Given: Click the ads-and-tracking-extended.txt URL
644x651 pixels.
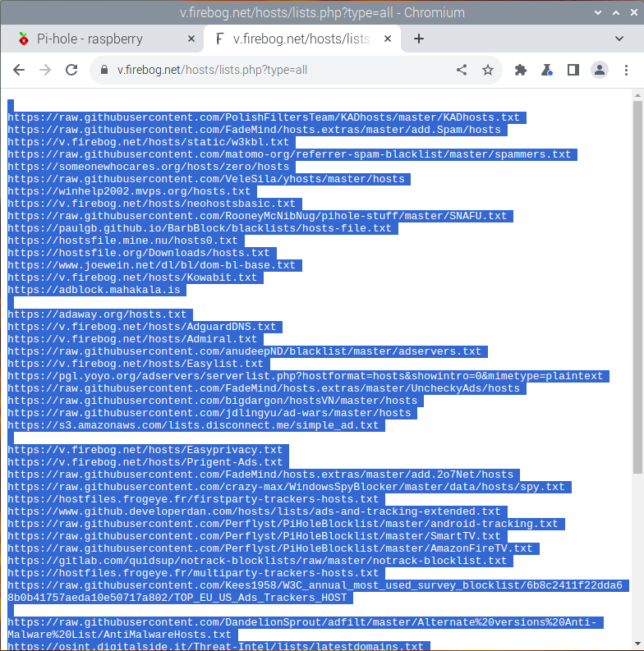Looking at the screenshot, I should pyautogui.click(x=254, y=511).
